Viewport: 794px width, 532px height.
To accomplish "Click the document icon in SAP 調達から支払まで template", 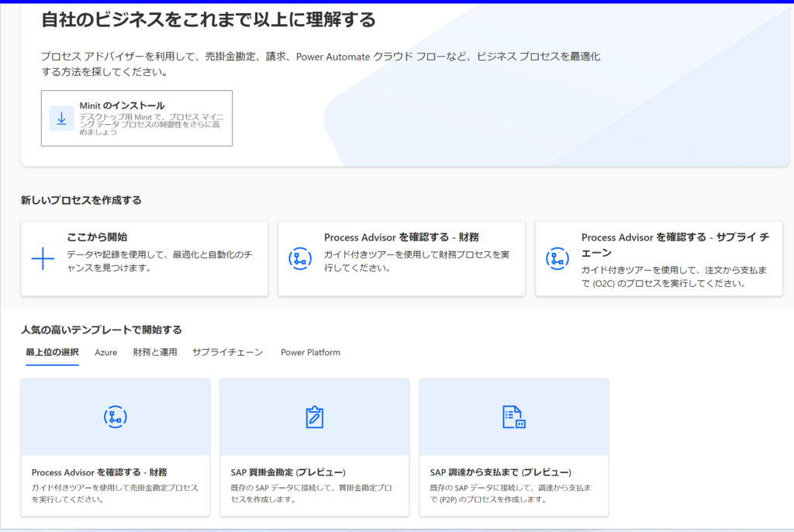I will coord(513,417).
